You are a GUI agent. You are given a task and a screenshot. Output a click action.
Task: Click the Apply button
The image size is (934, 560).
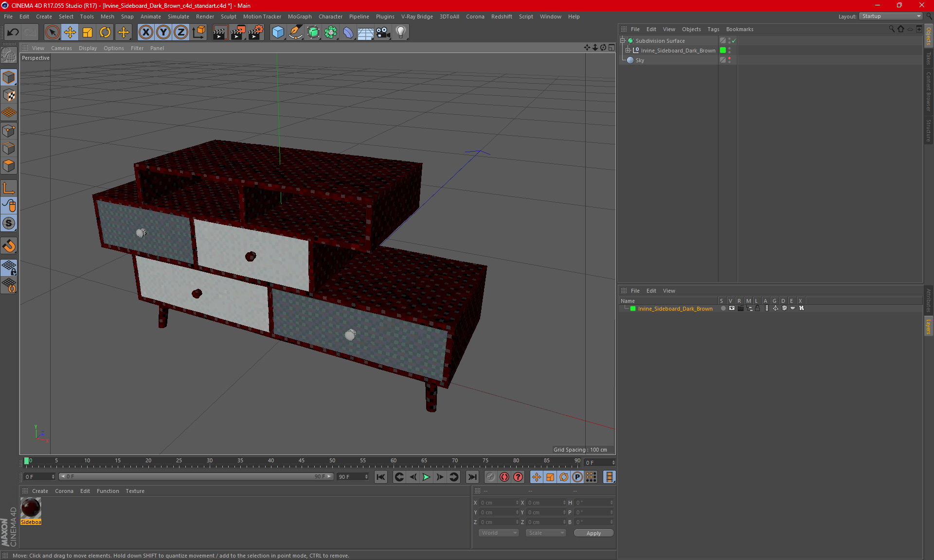tap(593, 533)
